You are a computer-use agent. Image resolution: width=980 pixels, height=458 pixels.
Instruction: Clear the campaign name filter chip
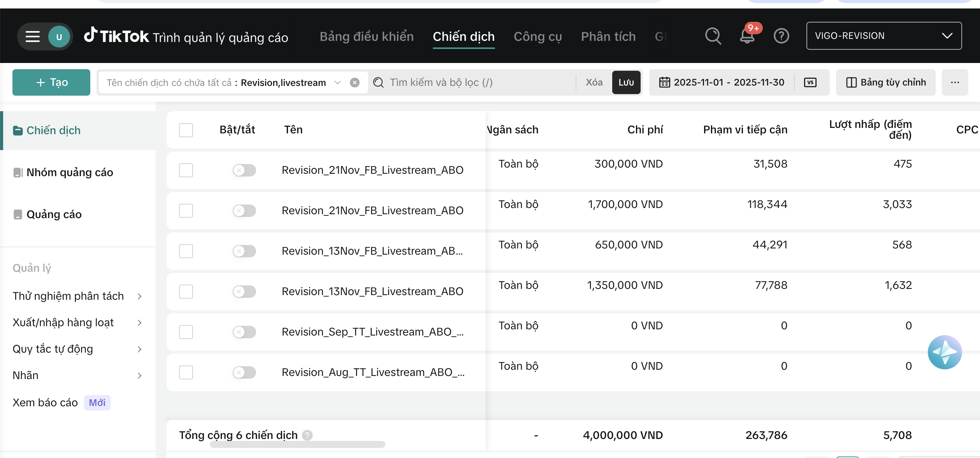tap(355, 82)
